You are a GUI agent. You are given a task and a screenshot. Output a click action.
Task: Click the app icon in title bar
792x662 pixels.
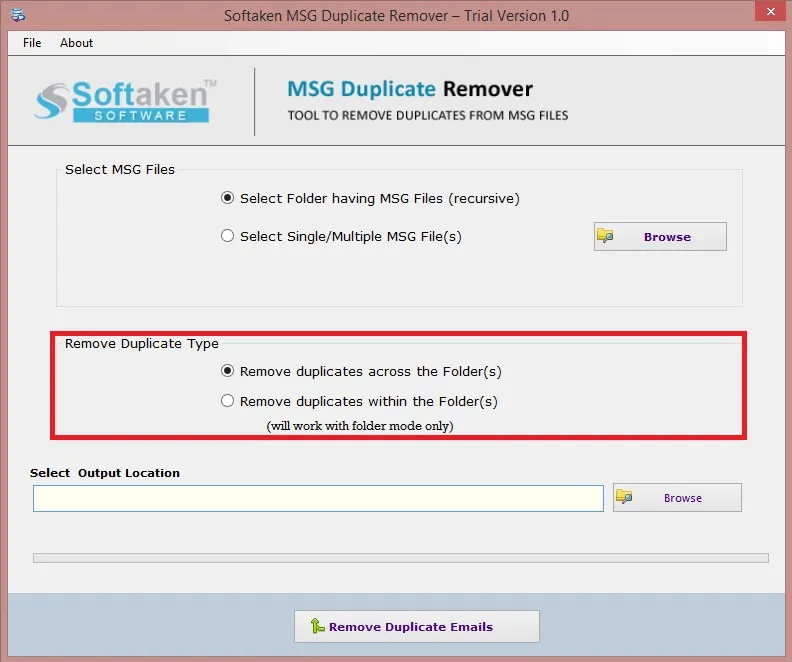[18, 15]
